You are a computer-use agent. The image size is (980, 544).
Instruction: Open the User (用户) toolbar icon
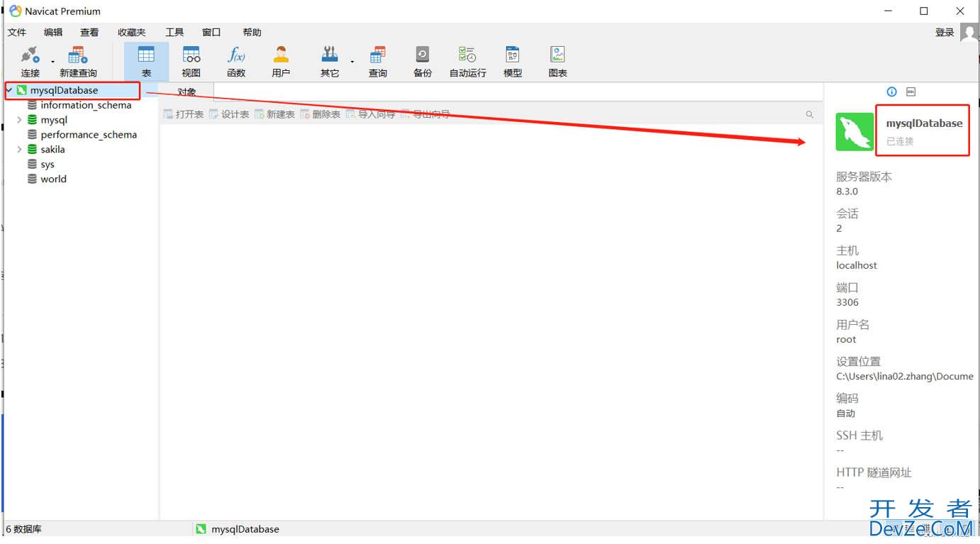tap(281, 55)
